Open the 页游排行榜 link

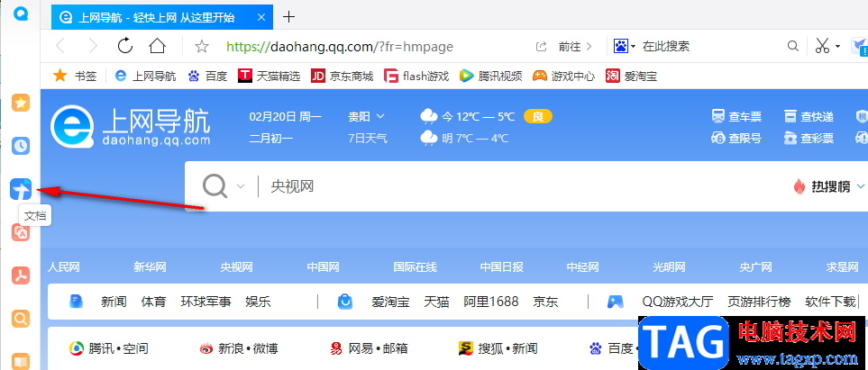click(x=759, y=302)
